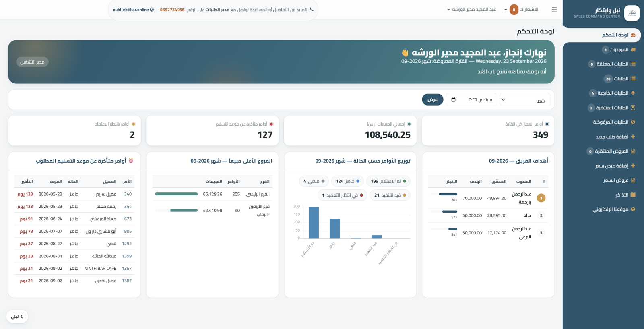The width and height of the screenshot is (644, 329).
Task: Click the ban icon beside الطلبات المرفوضة
Action: pos(633,122)
